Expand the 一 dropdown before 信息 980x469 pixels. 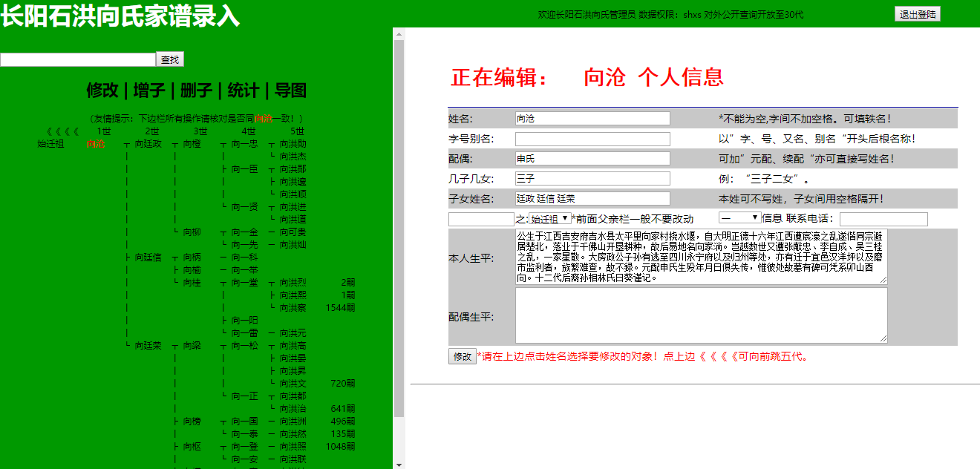739,218
